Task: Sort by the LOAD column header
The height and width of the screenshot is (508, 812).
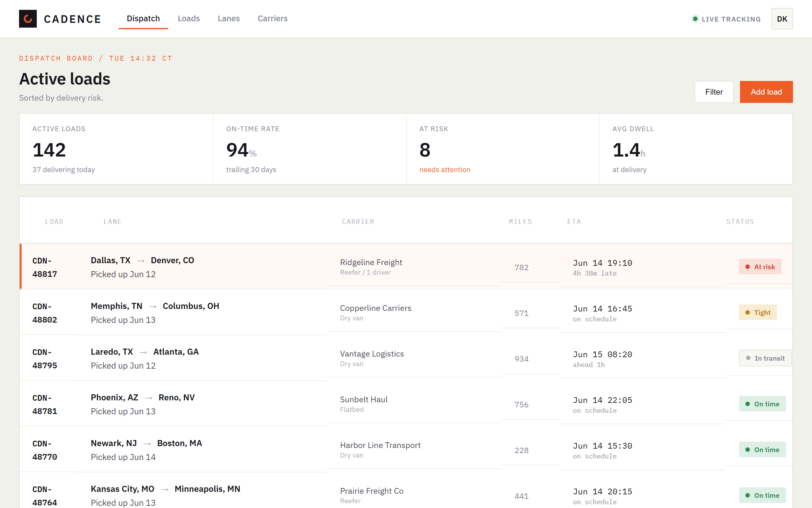Action: point(54,221)
